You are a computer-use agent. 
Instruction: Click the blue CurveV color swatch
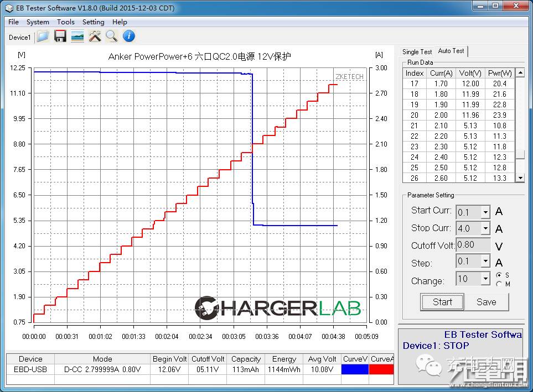tap(355, 369)
